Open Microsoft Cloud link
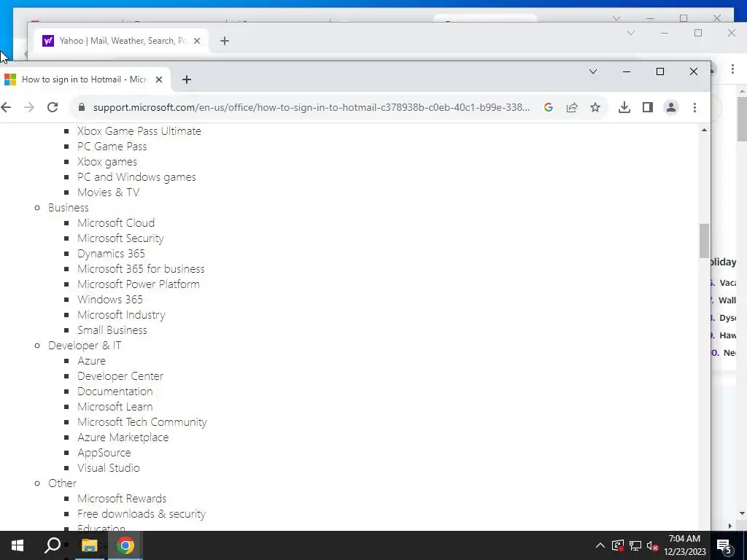 tap(116, 223)
